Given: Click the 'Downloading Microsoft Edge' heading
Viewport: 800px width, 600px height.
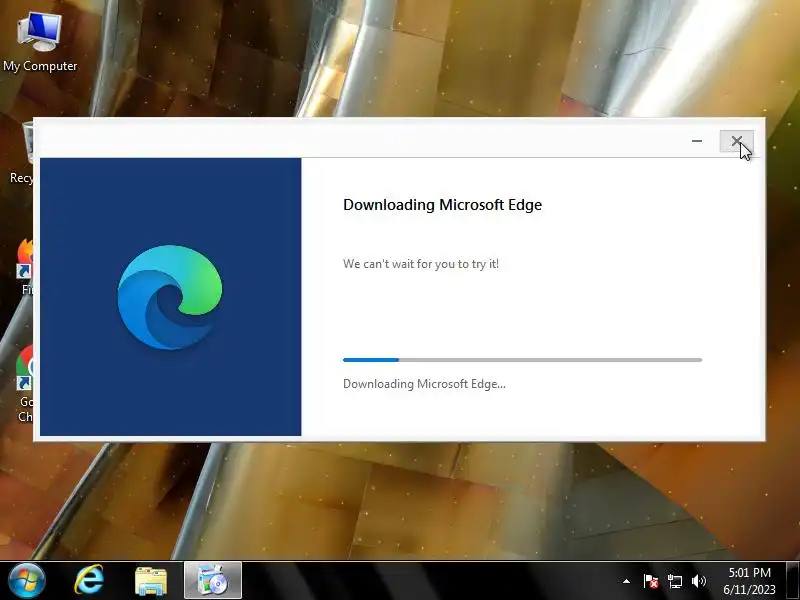Looking at the screenshot, I should (x=442, y=205).
